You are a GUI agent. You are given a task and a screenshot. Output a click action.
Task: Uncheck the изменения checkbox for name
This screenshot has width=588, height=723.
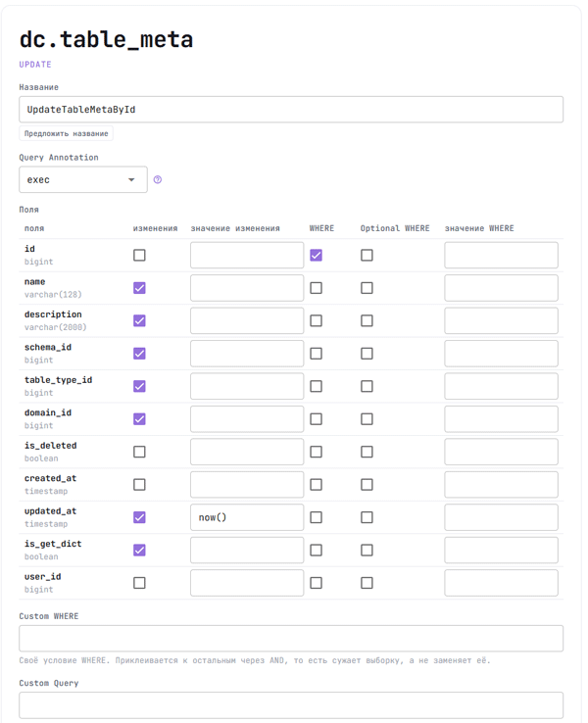(139, 288)
